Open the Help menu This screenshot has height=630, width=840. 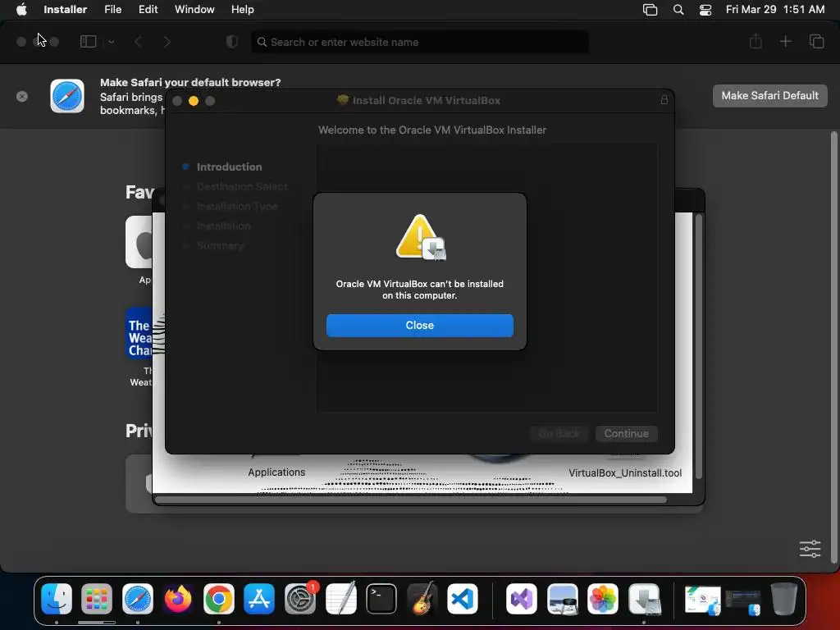point(242,9)
